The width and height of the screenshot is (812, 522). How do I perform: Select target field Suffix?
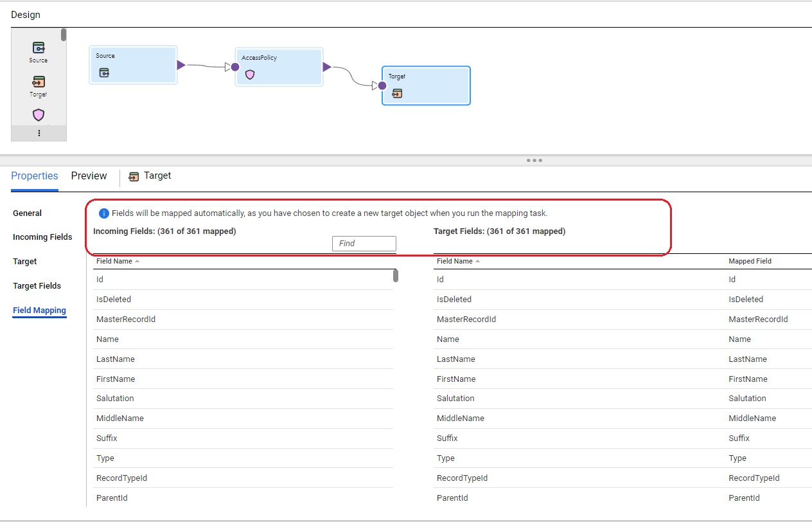coord(447,438)
